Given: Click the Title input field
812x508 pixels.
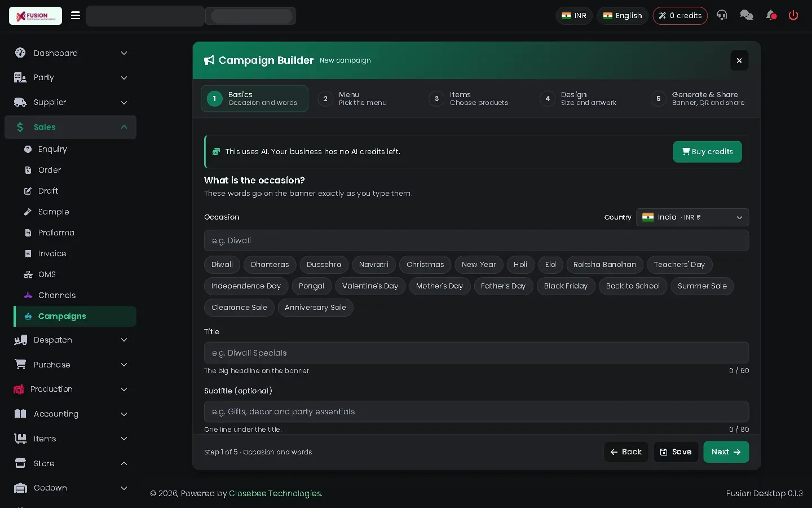Looking at the screenshot, I should click(x=476, y=353).
